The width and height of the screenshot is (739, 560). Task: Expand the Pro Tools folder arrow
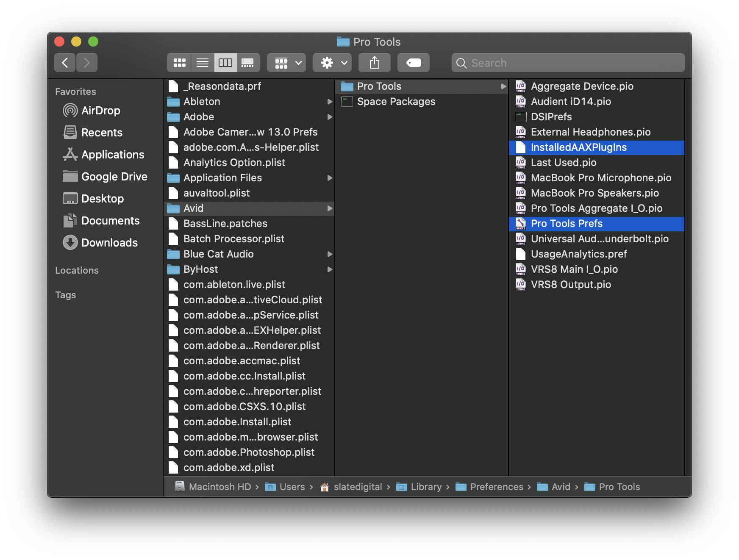(503, 86)
